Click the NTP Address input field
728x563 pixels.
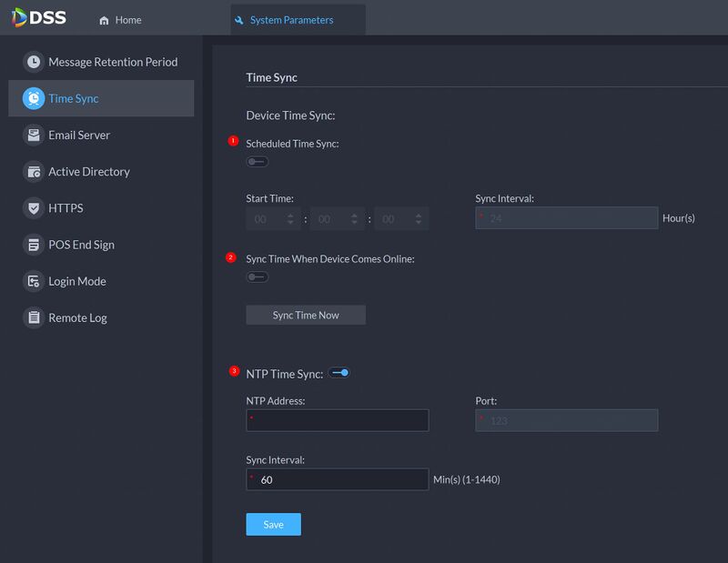click(x=338, y=420)
